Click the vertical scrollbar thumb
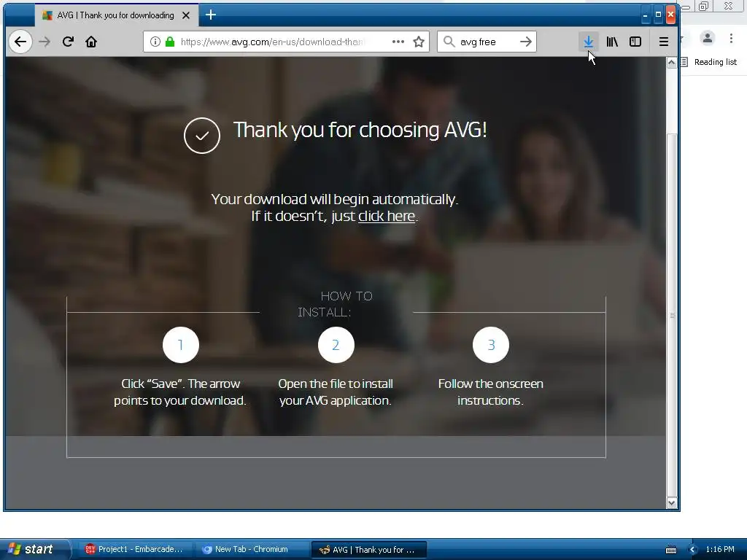 point(672,315)
